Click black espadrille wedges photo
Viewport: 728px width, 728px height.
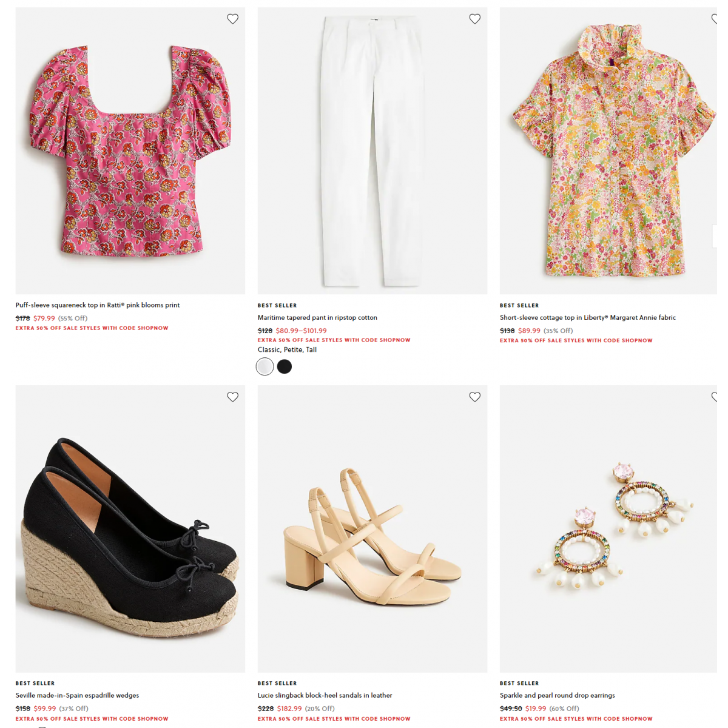pos(130,529)
